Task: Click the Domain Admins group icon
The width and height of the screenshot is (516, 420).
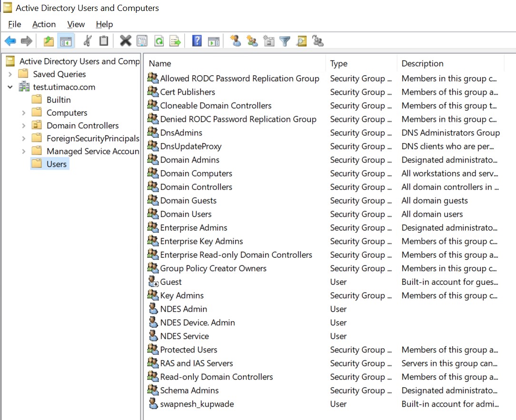Action: tap(153, 159)
